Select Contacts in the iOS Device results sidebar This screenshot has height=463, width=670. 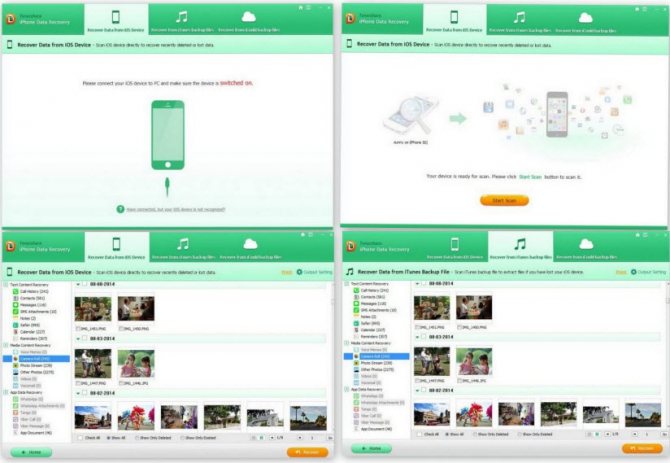point(29,298)
